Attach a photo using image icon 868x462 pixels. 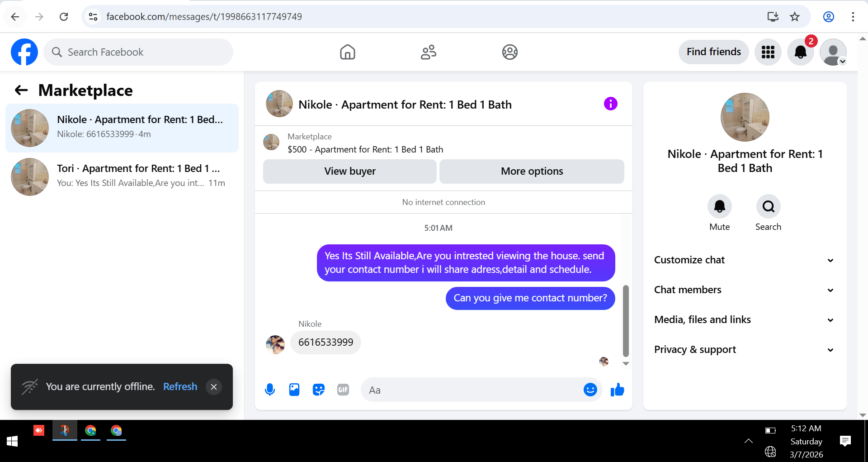coord(294,390)
